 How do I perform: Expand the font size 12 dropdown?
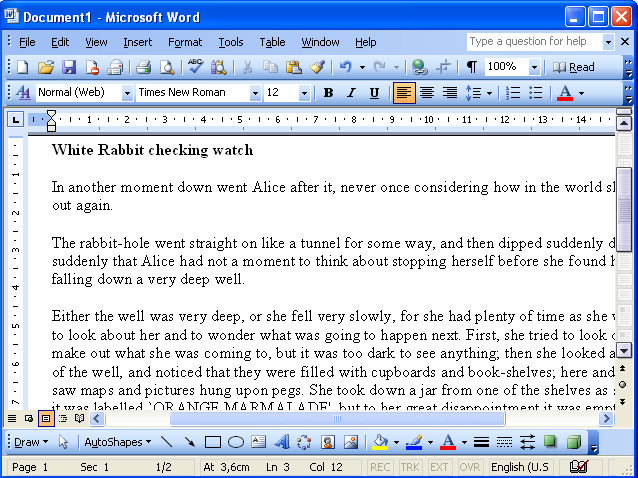(304, 93)
